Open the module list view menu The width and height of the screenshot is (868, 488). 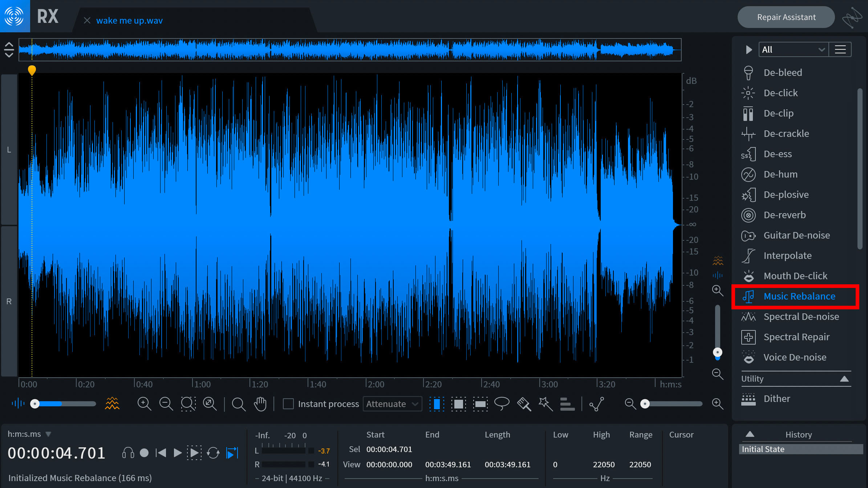(x=840, y=50)
